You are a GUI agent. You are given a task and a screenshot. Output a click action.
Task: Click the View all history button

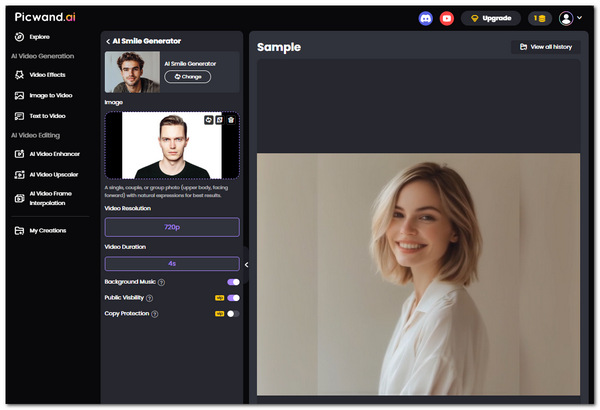pos(545,47)
